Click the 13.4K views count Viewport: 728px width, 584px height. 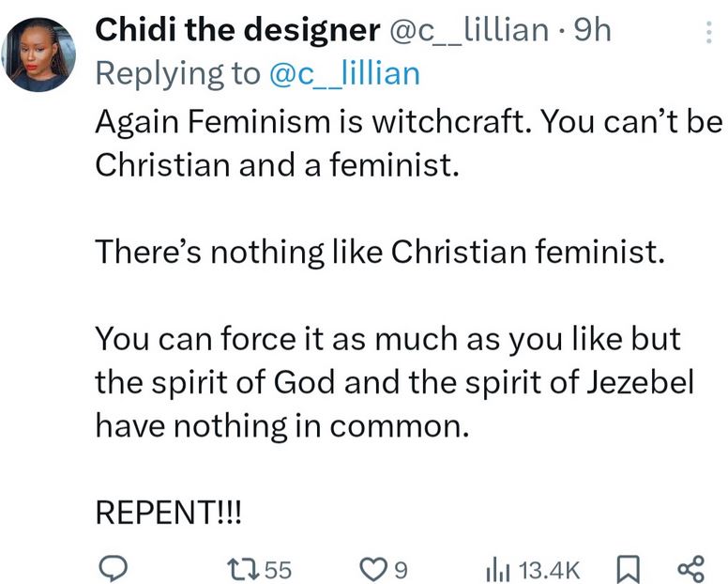pos(550,569)
